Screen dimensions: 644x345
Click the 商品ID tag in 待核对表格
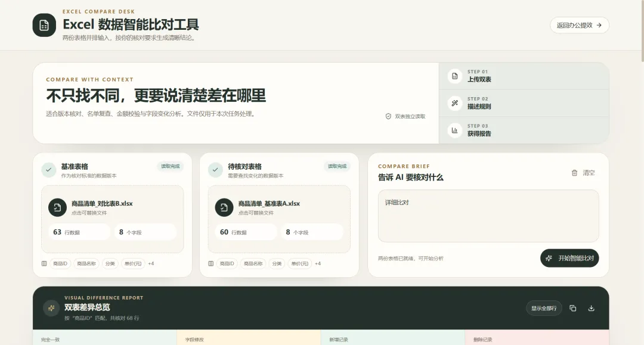[227, 263]
